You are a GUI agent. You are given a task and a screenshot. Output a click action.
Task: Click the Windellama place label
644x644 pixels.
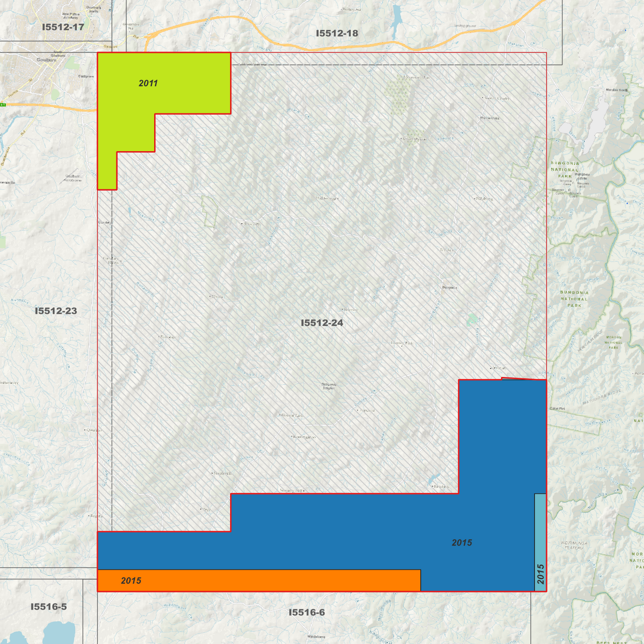point(316,637)
